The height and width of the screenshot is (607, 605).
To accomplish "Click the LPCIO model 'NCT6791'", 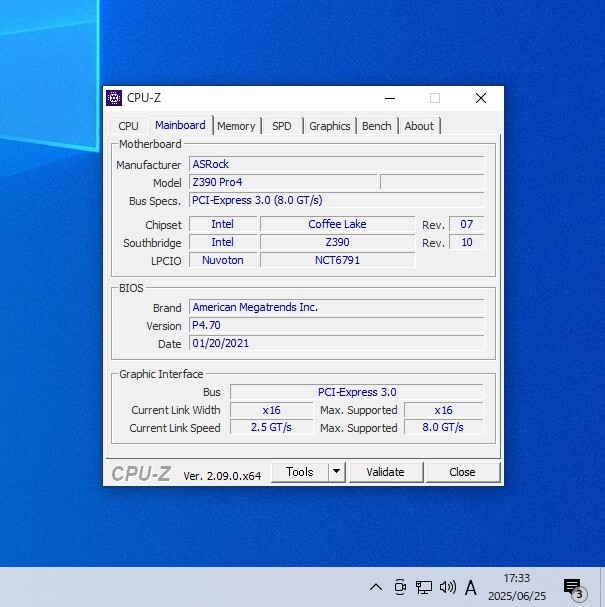I will (337, 260).
